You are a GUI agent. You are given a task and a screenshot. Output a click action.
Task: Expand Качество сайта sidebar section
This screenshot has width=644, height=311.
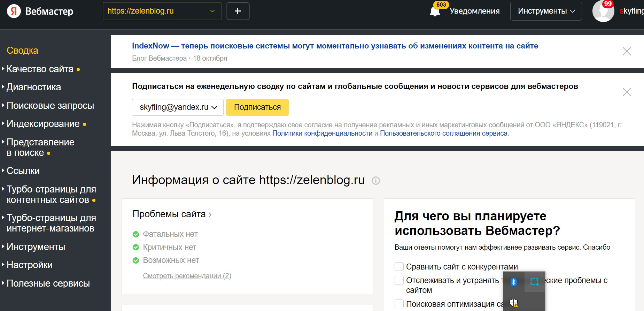tap(40, 69)
